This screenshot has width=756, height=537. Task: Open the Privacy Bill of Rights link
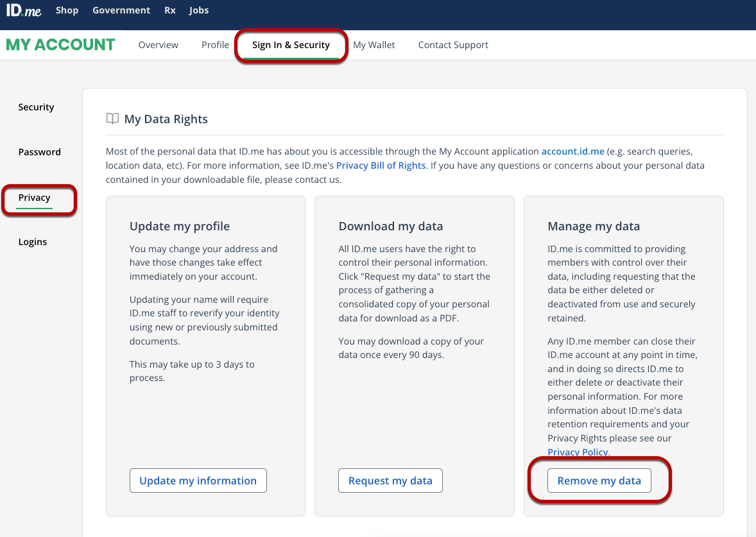381,165
